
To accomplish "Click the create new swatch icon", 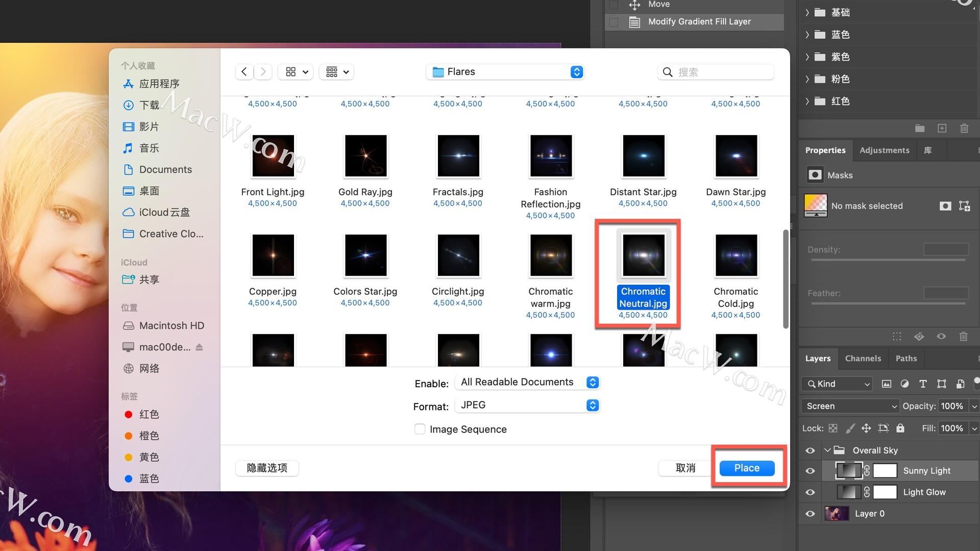I will click(942, 129).
